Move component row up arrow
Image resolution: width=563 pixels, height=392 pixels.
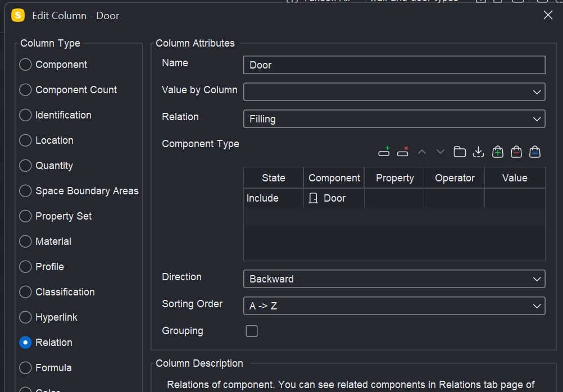click(422, 152)
